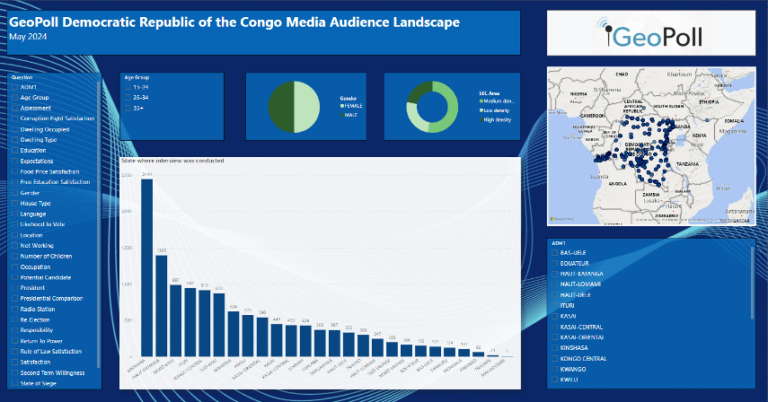Tick the HAUT-KATANGA region checkbox
This screenshot has width=768, height=402.
pyautogui.click(x=555, y=274)
